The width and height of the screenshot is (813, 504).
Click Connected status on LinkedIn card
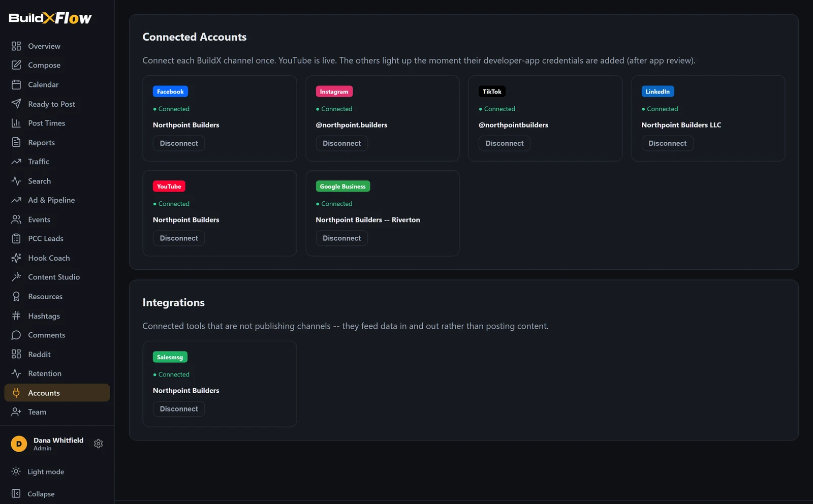tap(660, 109)
